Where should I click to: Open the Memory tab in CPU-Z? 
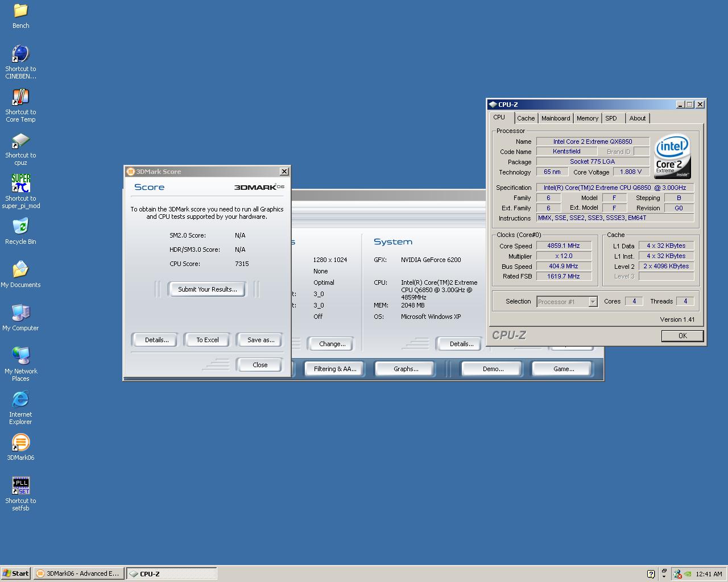point(588,118)
